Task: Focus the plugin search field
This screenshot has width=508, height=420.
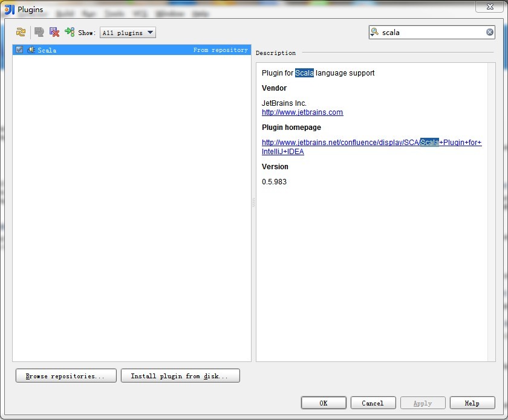Action: pyautogui.click(x=432, y=33)
